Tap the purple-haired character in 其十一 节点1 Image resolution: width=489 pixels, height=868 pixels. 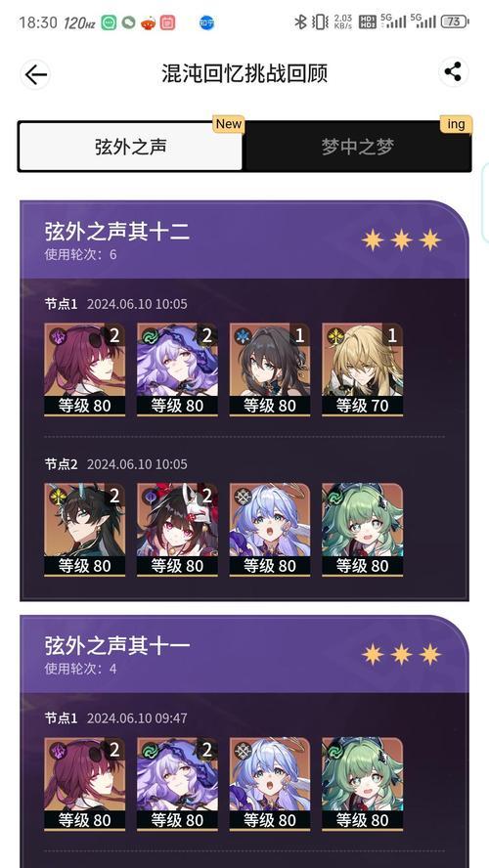177,783
